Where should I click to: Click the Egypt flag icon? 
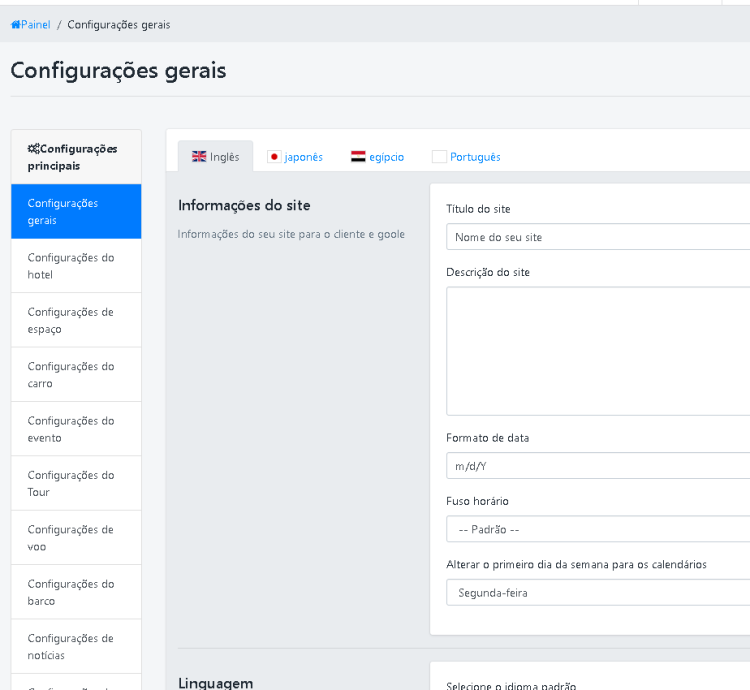click(358, 157)
